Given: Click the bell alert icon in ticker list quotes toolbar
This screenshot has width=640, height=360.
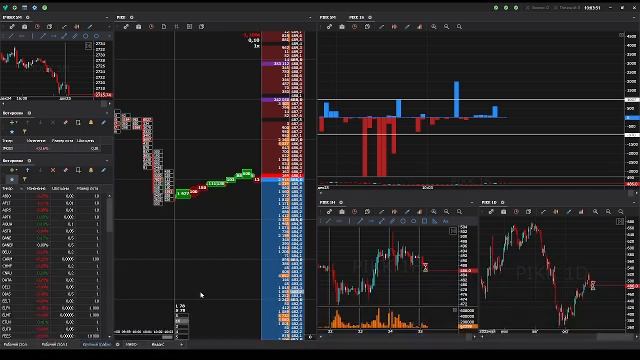Looking at the screenshot, I should tap(91, 170).
